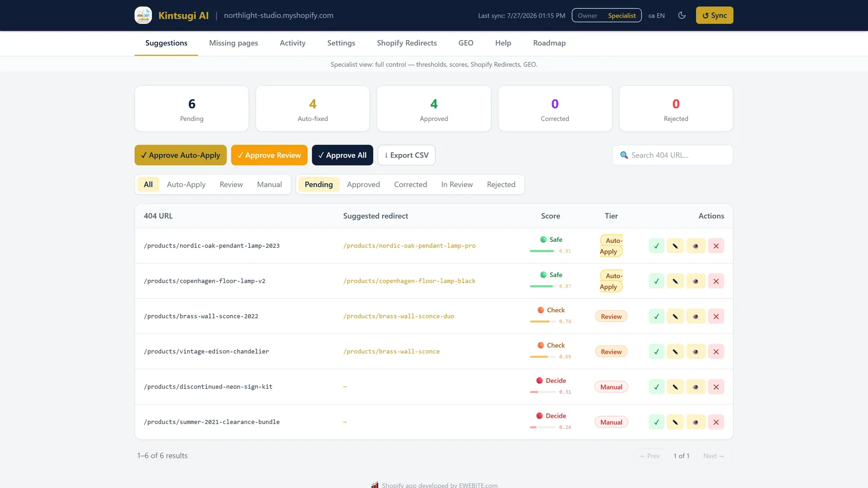Image resolution: width=868 pixels, height=488 pixels.
Task: Approve the brass-wall-sconce-2022 redirect
Action: coord(656,317)
